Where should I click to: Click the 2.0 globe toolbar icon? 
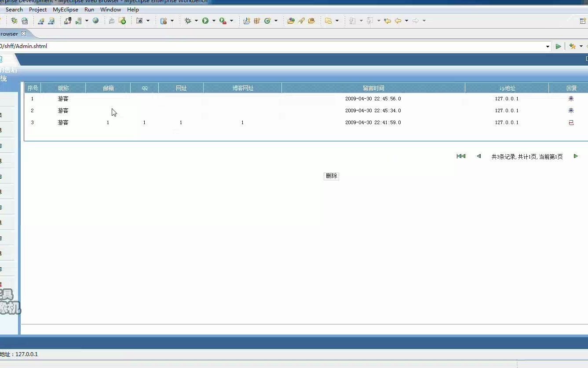pos(25,21)
